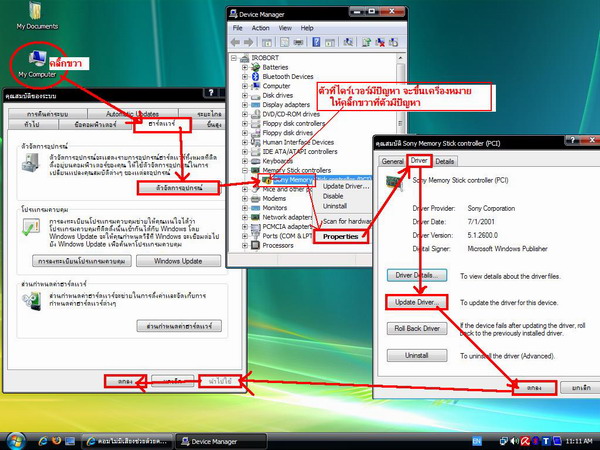Viewport: 600px width, 450px height.
Task: Collapse the IROBORT root node
Action: coord(233,58)
